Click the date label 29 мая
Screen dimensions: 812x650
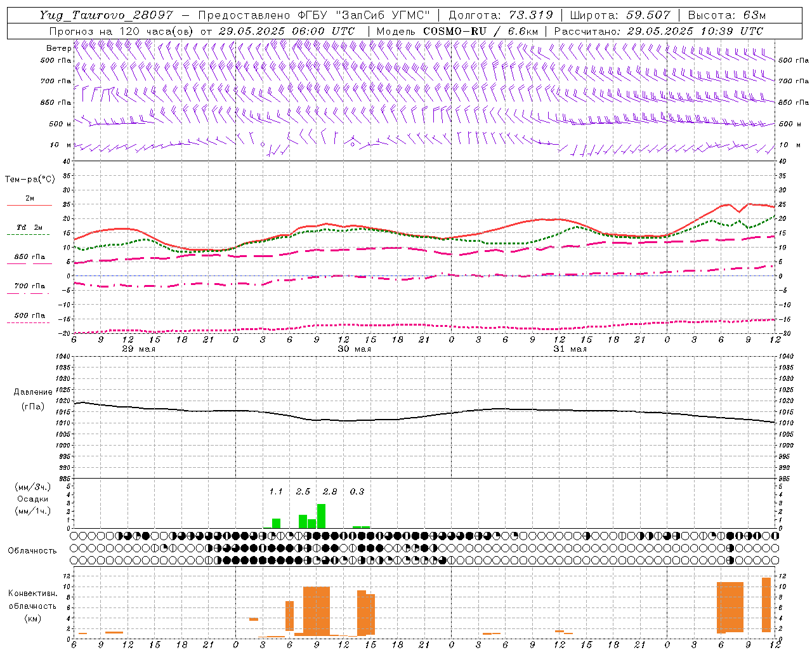click(138, 349)
